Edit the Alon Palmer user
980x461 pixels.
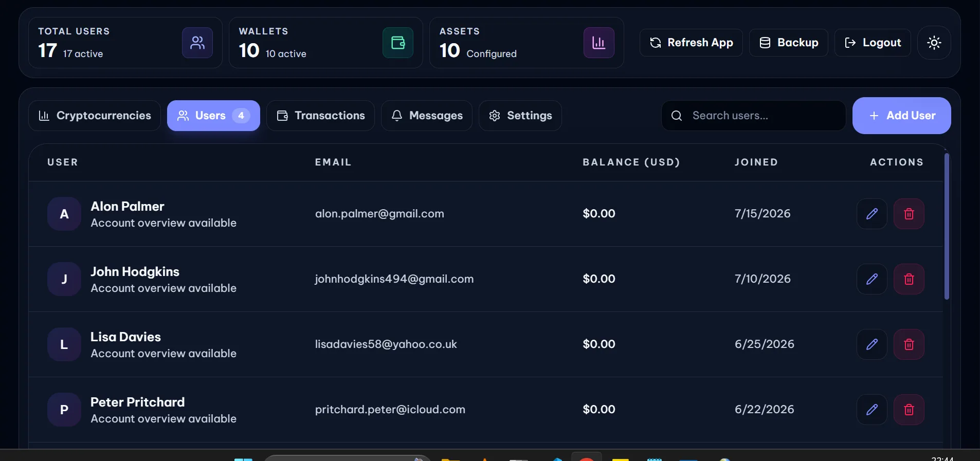click(872, 214)
